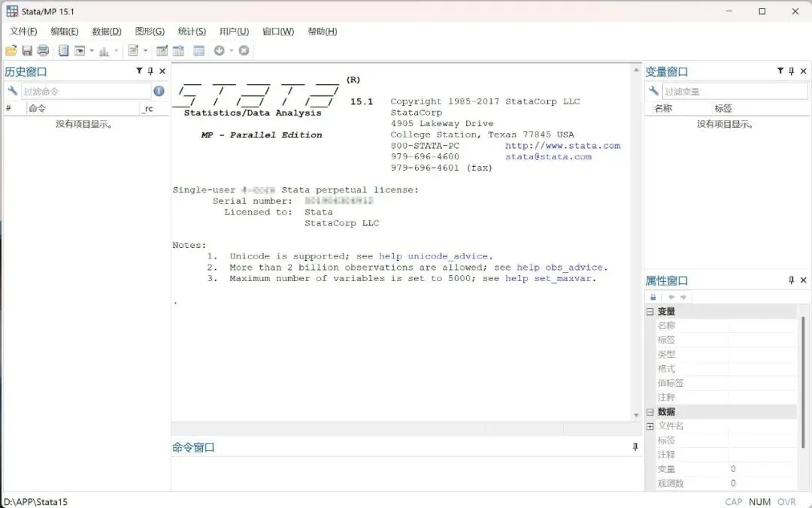Click the 过滤命令 filter input field

pyautogui.click(x=86, y=92)
